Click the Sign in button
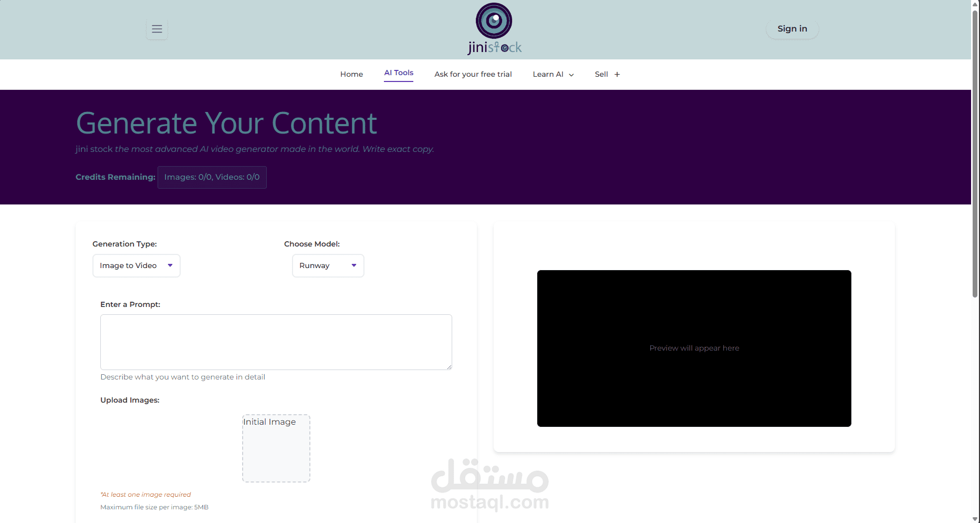The image size is (980, 523). tap(792, 29)
